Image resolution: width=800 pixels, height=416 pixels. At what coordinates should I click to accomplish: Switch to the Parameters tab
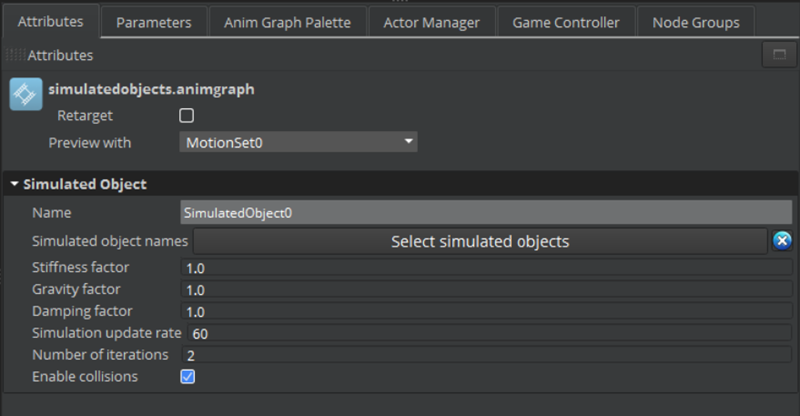tap(153, 22)
